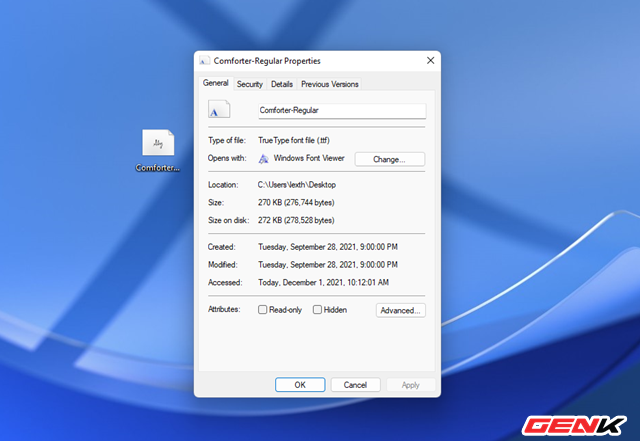Open the Advanced... attributes dialog
The height and width of the screenshot is (441, 640).
tap(400, 310)
